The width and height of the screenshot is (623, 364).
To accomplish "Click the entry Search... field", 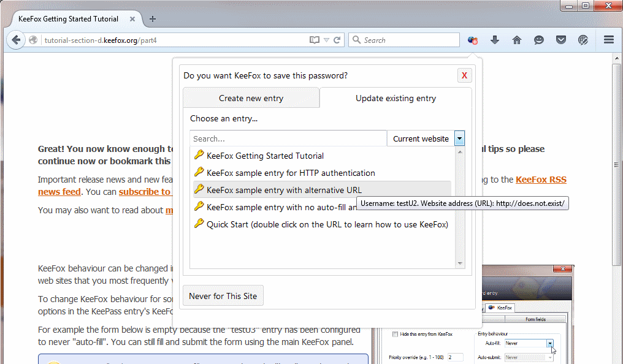I will pos(288,138).
